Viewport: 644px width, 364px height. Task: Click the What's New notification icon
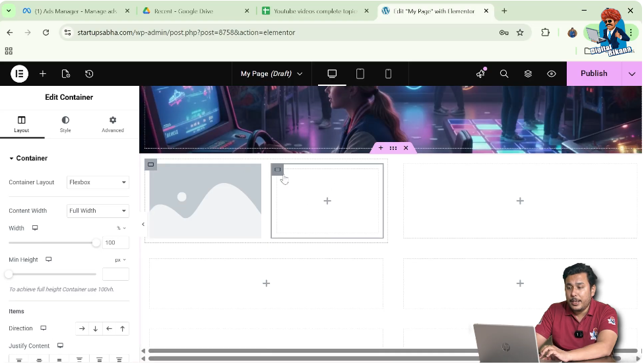coord(480,74)
